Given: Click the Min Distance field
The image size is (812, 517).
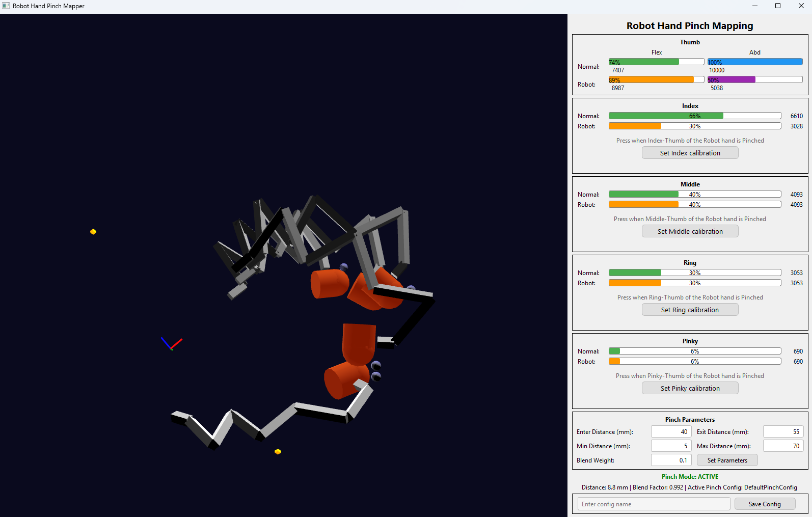Looking at the screenshot, I should click(x=671, y=446).
